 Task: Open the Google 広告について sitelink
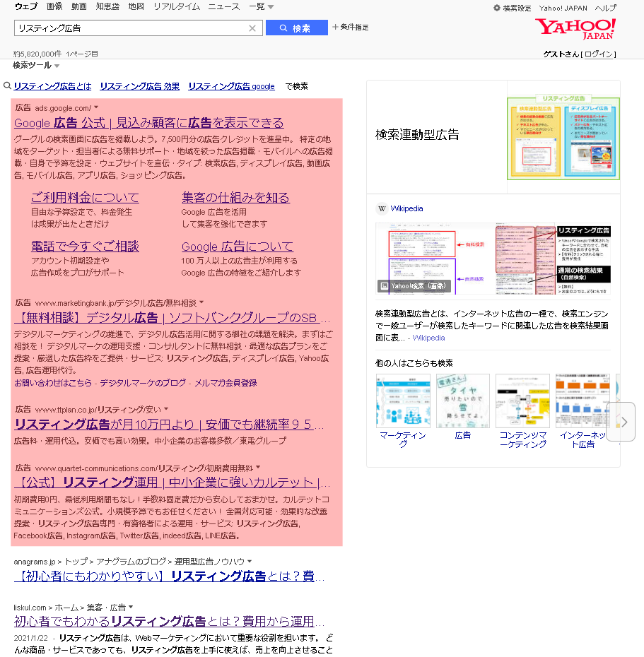pyautogui.click(x=238, y=247)
